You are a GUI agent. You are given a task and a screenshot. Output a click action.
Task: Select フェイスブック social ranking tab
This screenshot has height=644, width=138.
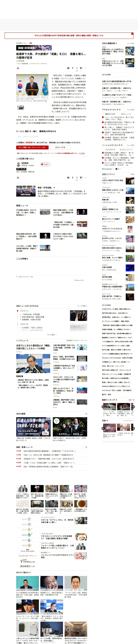(x=110, y=150)
